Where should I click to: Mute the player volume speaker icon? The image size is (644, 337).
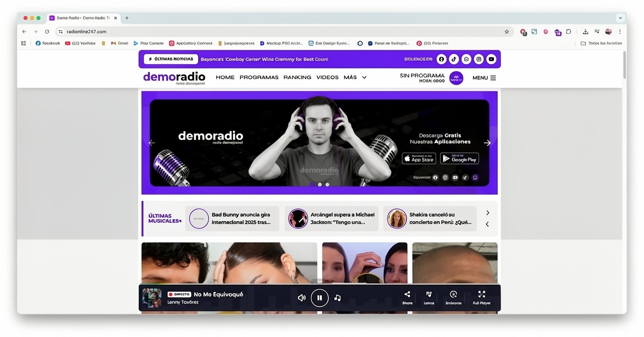(301, 298)
